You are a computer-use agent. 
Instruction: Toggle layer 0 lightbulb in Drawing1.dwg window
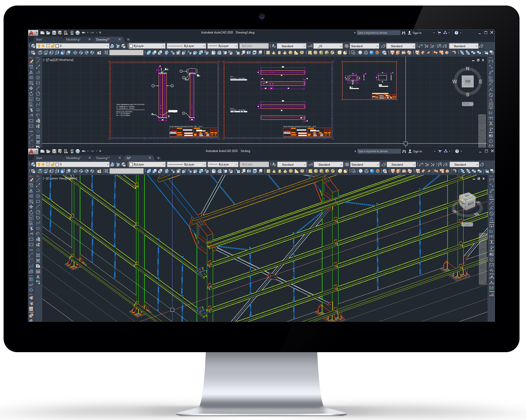pos(39,46)
